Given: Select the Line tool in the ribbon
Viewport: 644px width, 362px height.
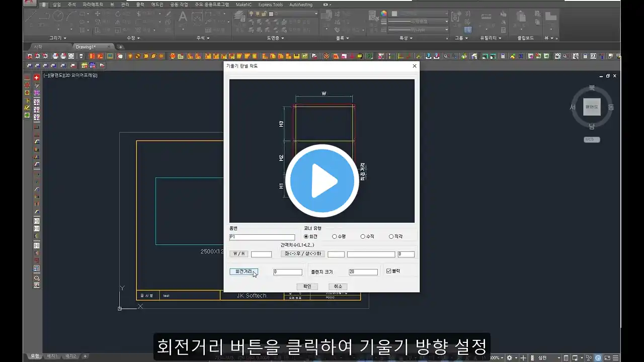Looking at the screenshot, I should coord(31,16).
